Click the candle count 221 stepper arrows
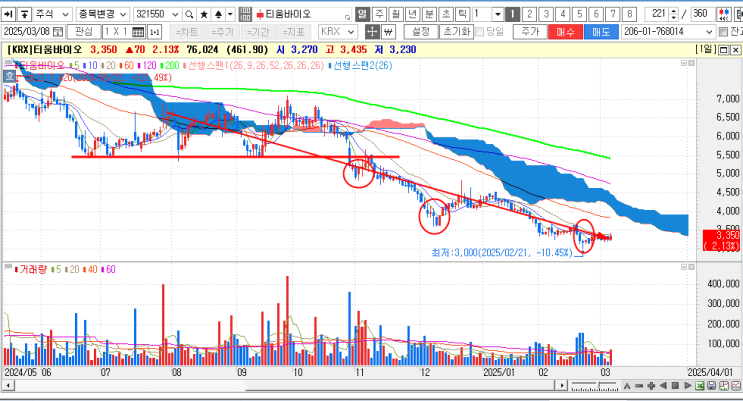The height and width of the screenshot is (401, 743). (x=674, y=14)
